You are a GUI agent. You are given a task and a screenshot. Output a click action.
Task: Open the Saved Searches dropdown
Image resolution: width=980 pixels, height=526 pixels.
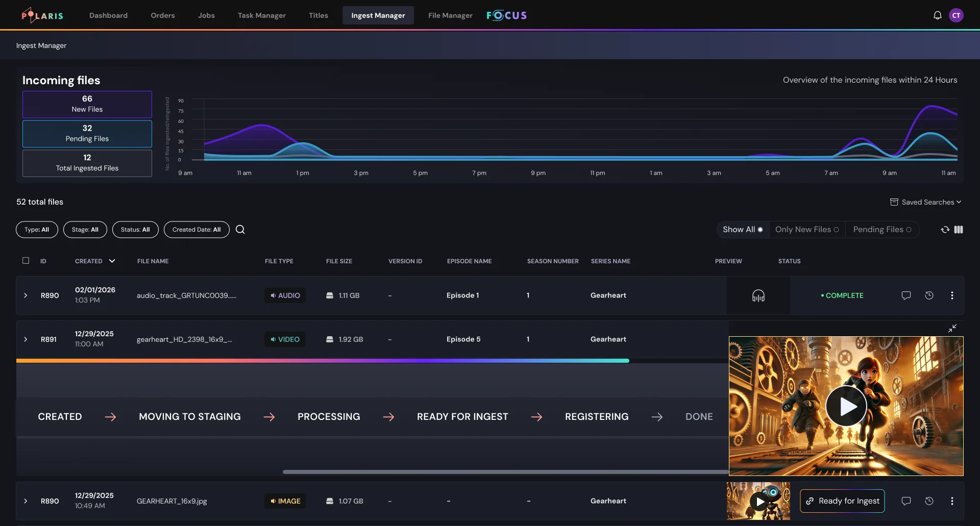click(x=926, y=202)
